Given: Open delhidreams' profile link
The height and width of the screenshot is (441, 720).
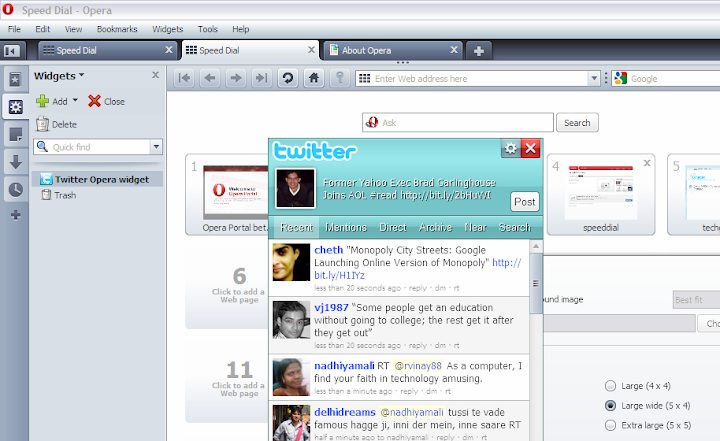Looking at the screenshot, I should click(x=345, y=412).
